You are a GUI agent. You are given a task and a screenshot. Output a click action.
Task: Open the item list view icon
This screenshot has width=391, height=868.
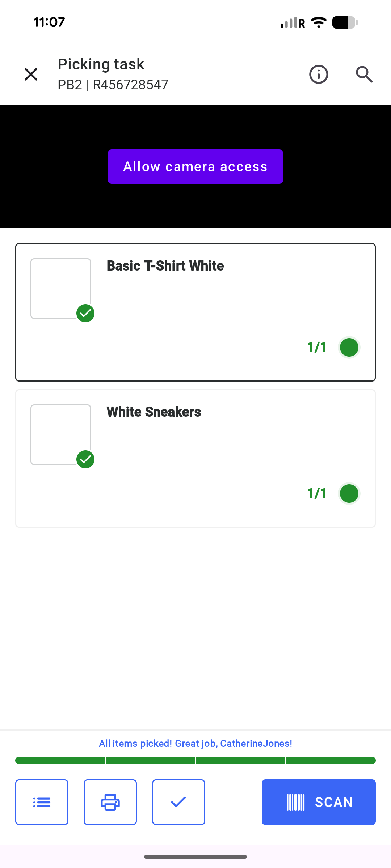coord(42,802)
